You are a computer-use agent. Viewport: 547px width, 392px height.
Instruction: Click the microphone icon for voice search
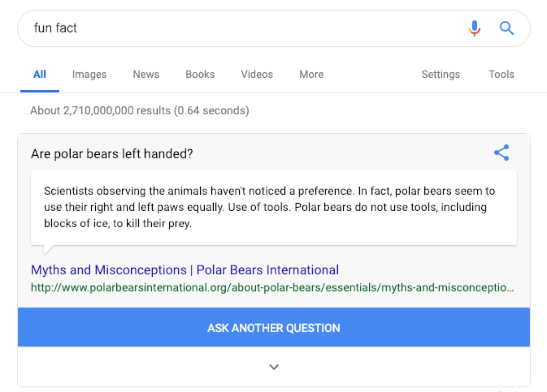pos(474,28)
